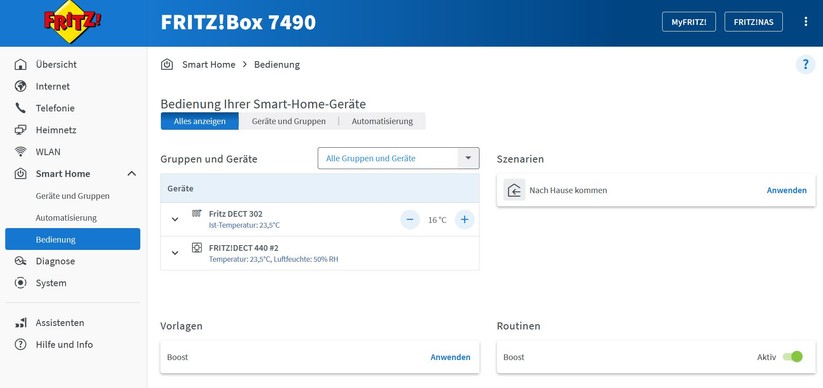Click the System sidebar icon

[20, 283]
